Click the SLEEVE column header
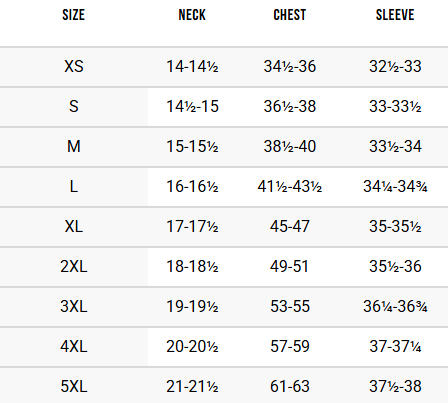The image size is (448, 403). 395,15
